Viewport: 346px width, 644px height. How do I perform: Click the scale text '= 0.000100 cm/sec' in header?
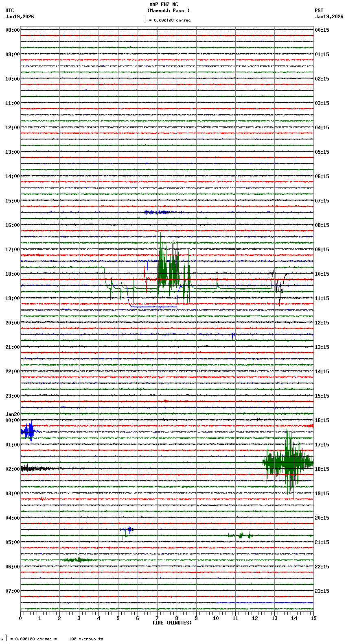click(x=170, y=20)
